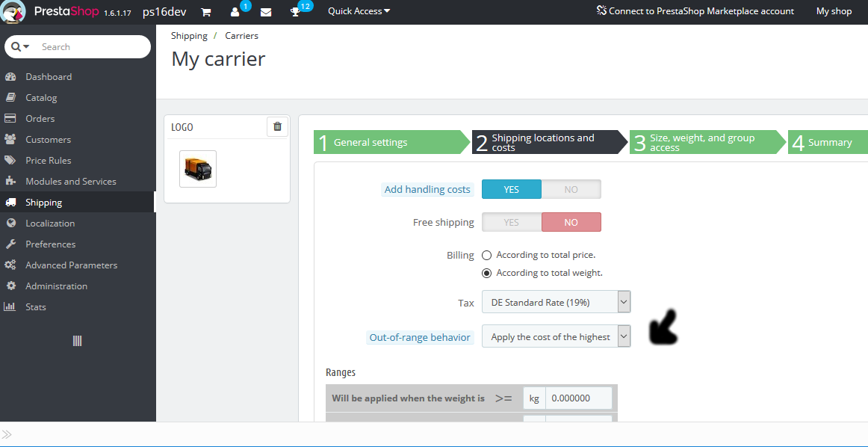This screenshot has height=447, width=868.
Task: Click the Out-of-range behavior label
Action: click(x=420, y=337)
